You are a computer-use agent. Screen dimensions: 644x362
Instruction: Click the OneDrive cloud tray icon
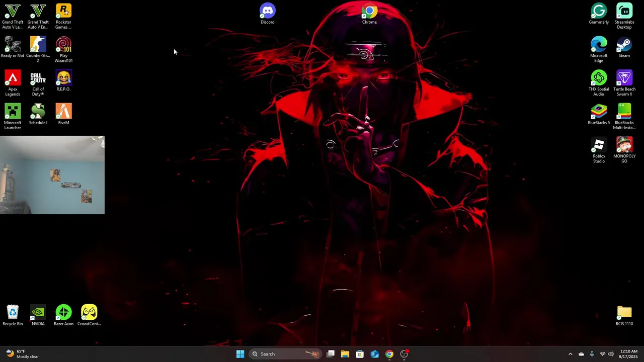coord(581,354)
